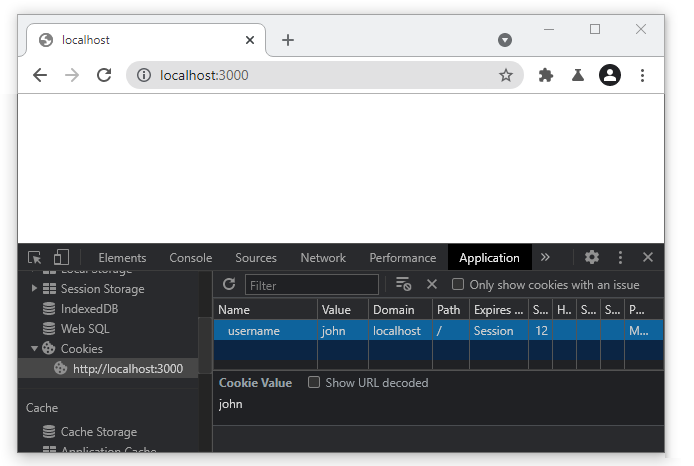Screen dimensions: 694x466
Task: Toggle the device toolbar icon
Action: pos(61,258)
